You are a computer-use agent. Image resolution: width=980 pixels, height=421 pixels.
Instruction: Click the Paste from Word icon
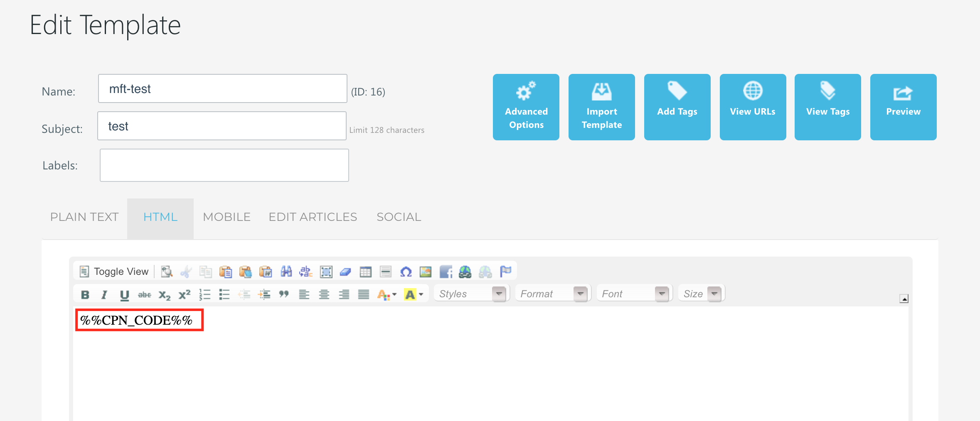[266, 272]
